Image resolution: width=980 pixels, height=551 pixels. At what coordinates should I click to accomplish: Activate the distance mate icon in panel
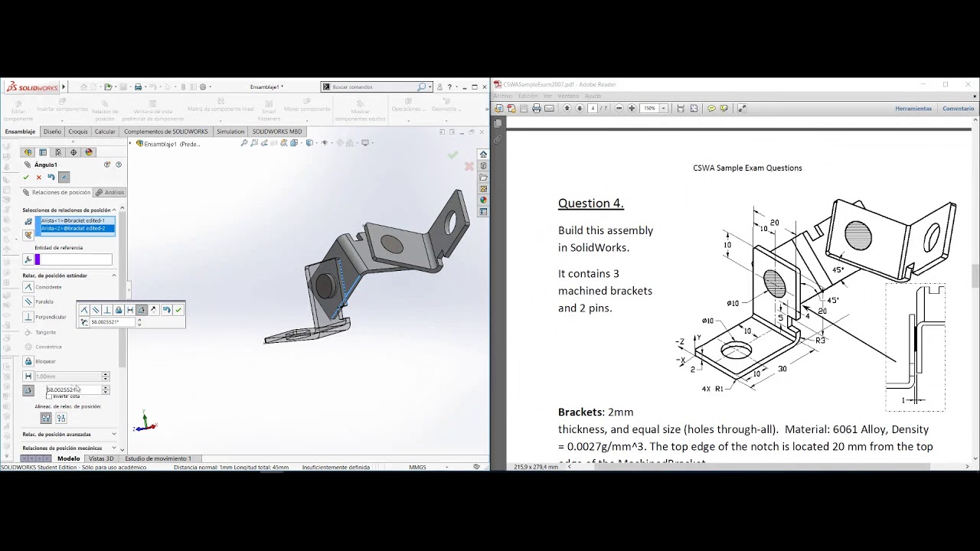coord(28,377)
